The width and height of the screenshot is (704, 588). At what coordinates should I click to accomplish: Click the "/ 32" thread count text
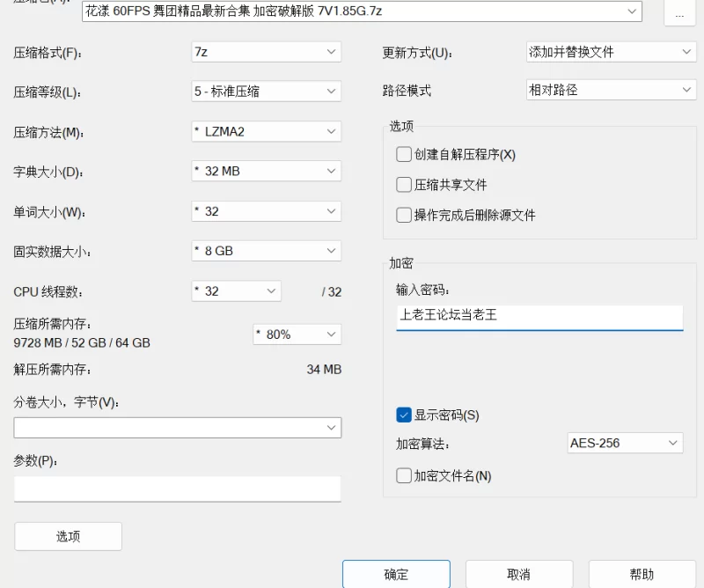coord(332,292)
